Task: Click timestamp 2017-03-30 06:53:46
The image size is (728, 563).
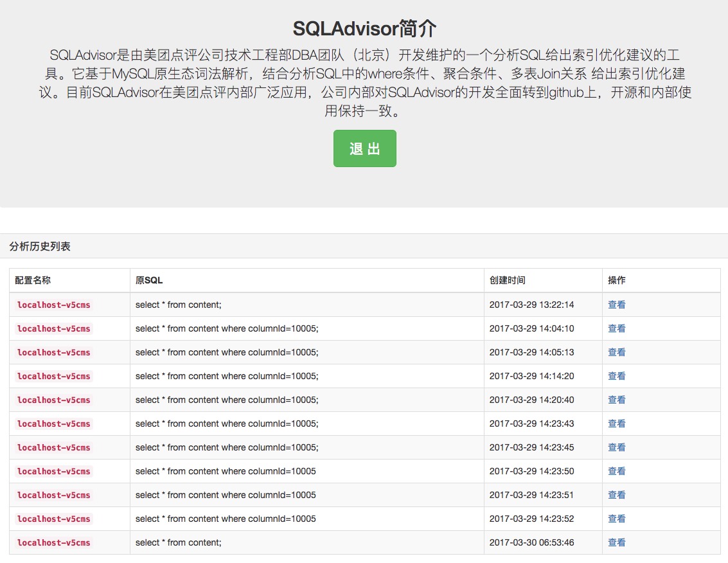Action: tap(531, 542)
